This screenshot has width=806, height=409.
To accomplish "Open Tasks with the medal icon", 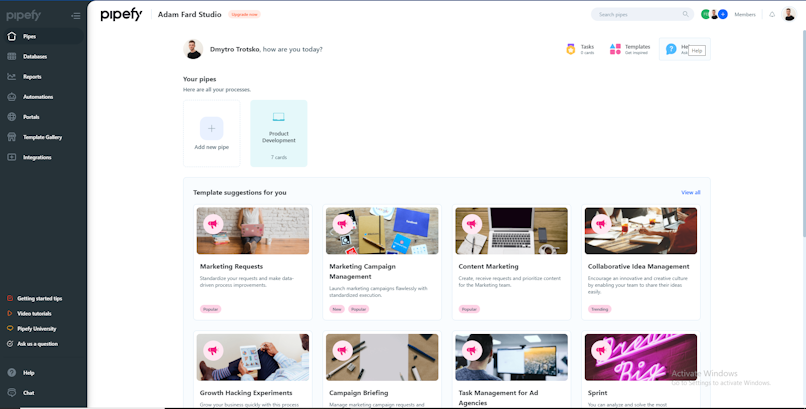I will (580, 49).
